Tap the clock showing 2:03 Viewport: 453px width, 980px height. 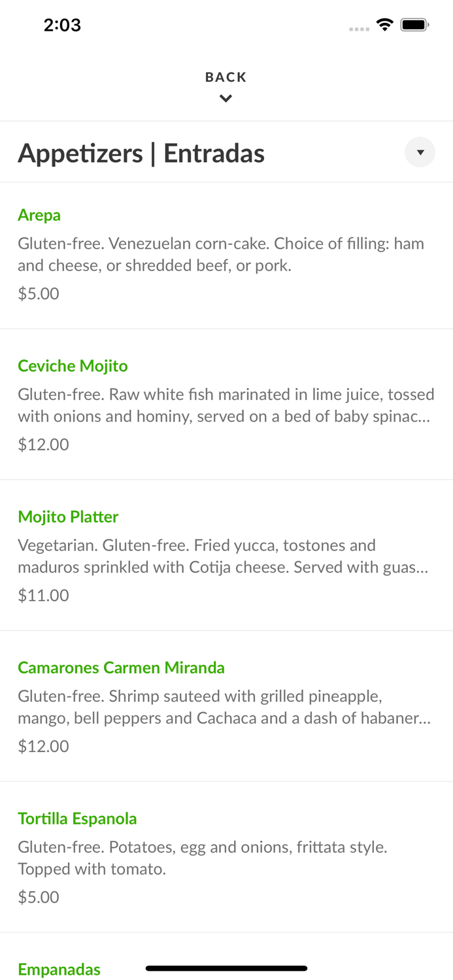pyautogui.click(x=62, y=24)
